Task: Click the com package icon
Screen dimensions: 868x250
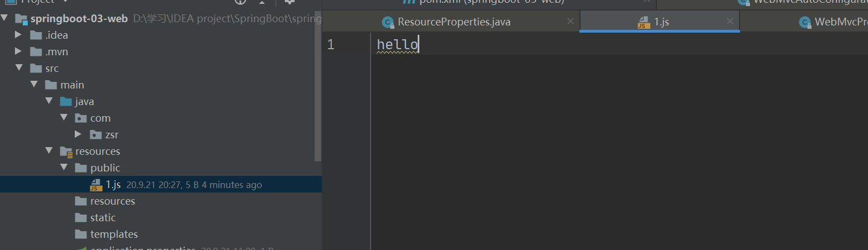Action: (81, 118)
